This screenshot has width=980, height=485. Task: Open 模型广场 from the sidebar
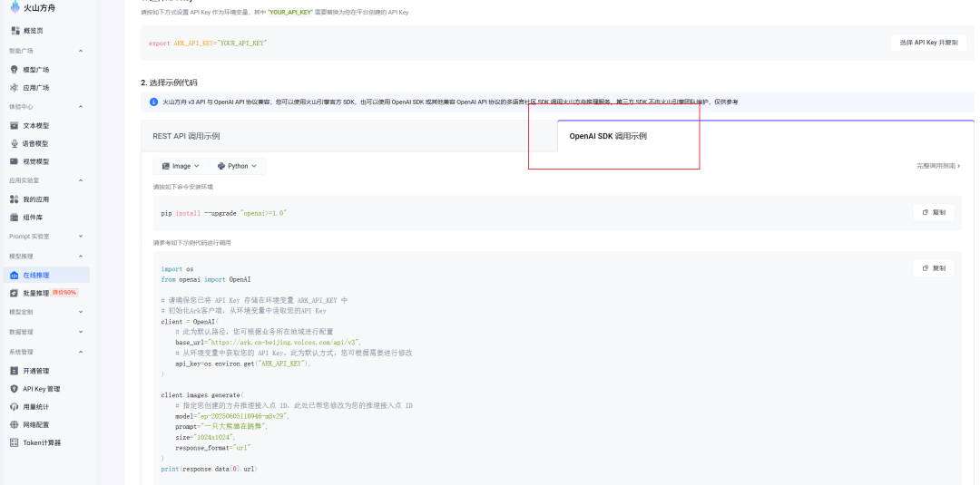point(35,70)
